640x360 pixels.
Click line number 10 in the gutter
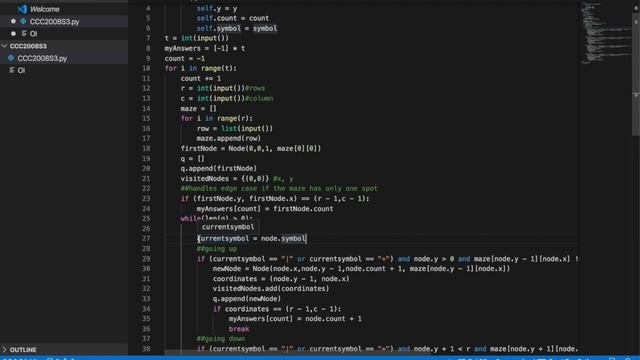146,68
